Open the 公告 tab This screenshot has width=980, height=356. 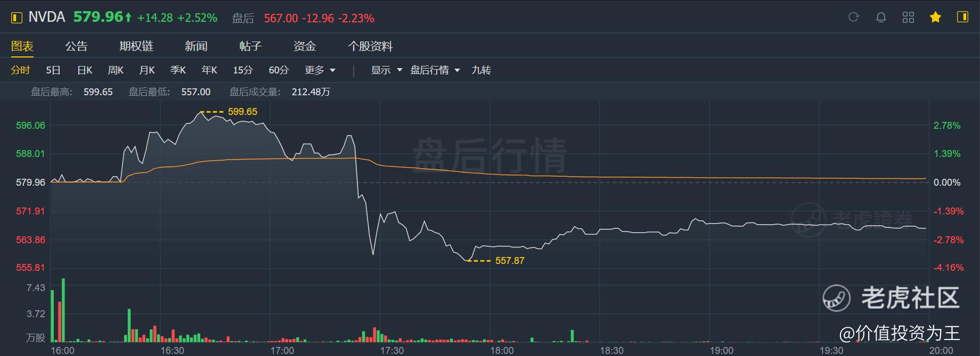point(76,46)
